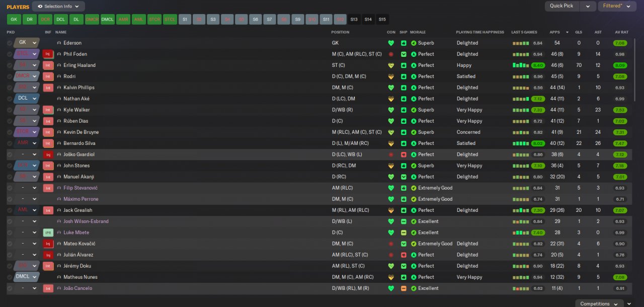Click Phil Foden's red condition icon
The height and width of the screenshot is (307, 644).
tap(391, 54)
